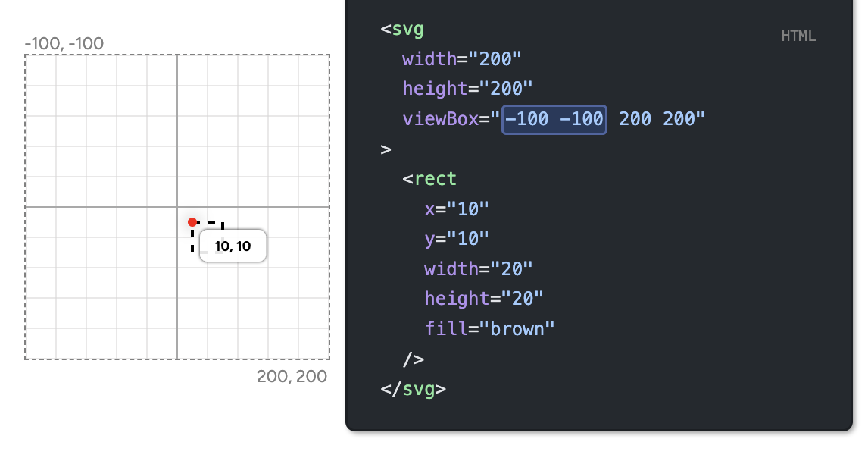868x461 pixels.
Task: Click the rect width="20" value
Action: (477, 268)
